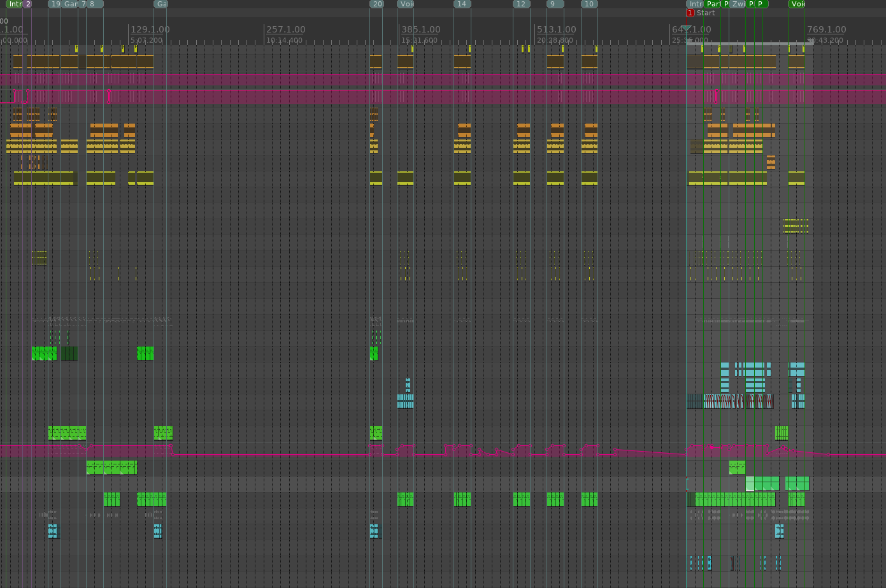Select the marker labeled 19
Viewport: 886px width, 588px height.
[x=55, y=4]
